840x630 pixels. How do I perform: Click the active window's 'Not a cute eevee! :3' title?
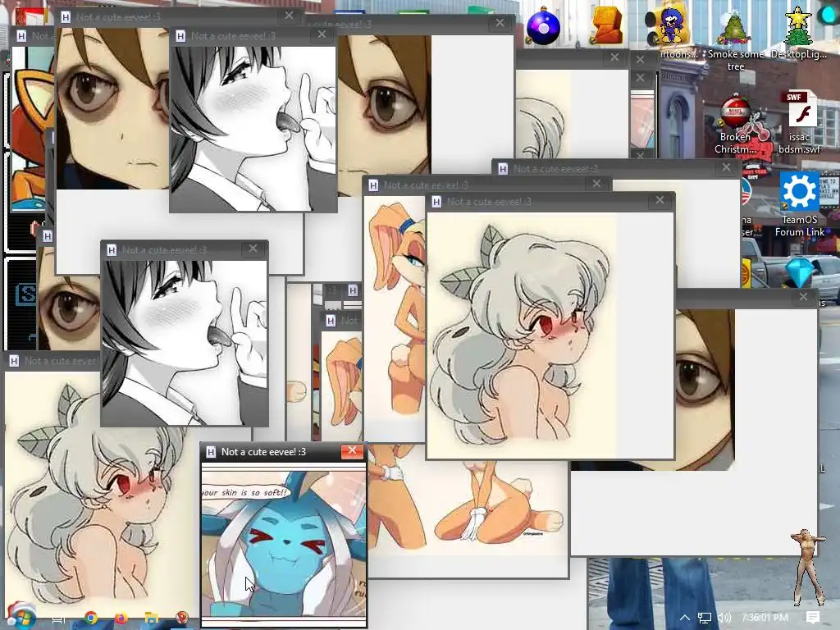click(x=263, y=452)
